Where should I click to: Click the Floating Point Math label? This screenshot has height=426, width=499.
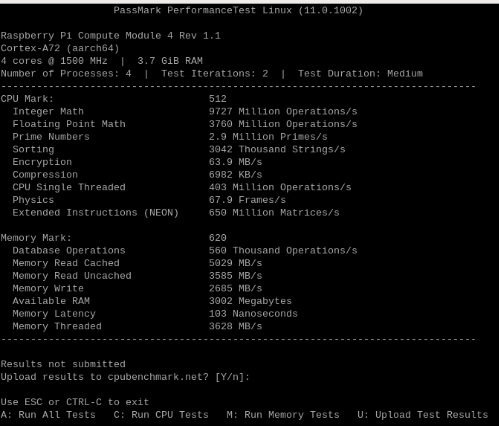pos(69,124)
